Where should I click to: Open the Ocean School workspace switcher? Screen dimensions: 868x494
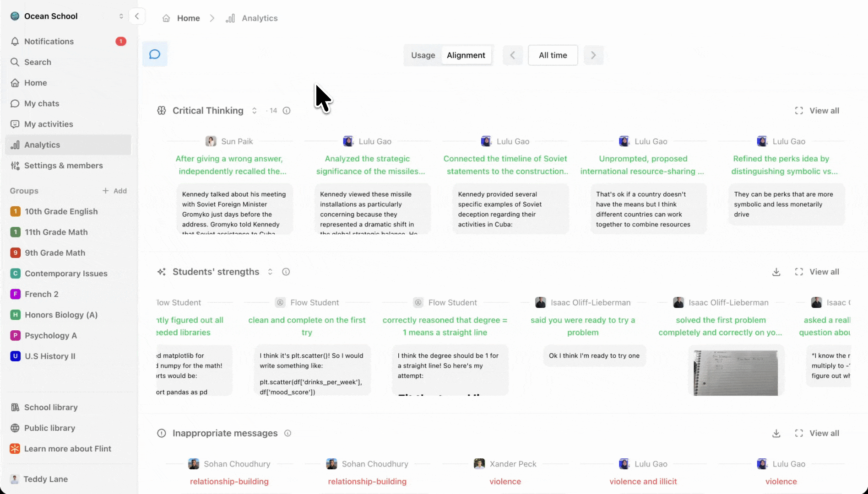(x=67, y=16)
